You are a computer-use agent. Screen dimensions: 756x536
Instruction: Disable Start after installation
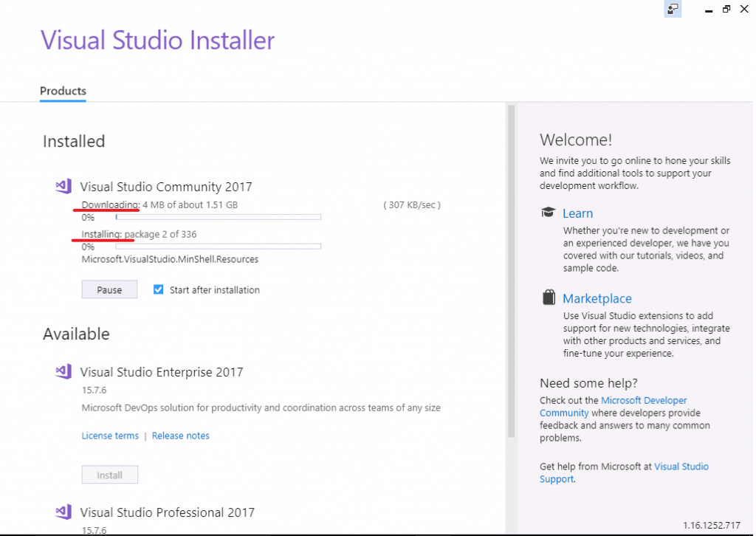(158, 289)
